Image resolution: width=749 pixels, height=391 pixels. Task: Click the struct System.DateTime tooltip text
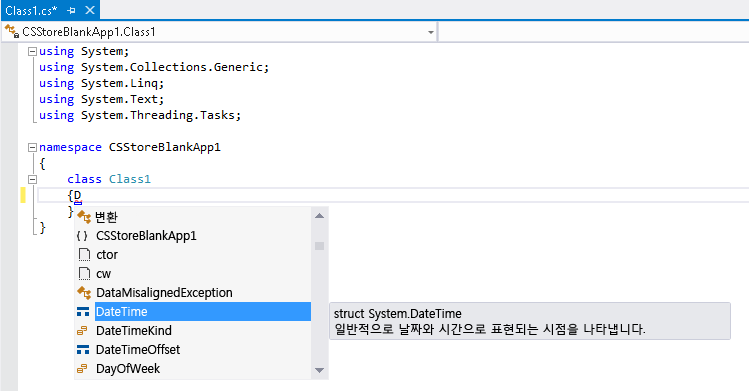[397, 314]
